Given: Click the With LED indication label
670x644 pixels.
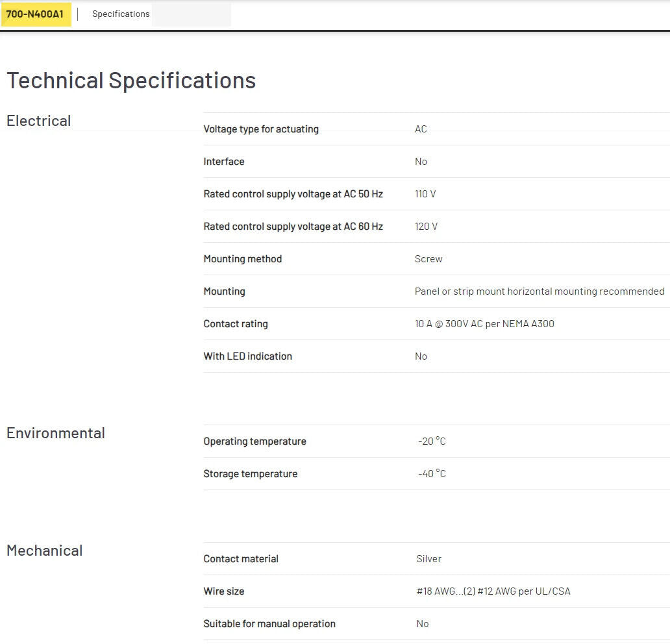Looking at the screenshot, I should [248, 356].
